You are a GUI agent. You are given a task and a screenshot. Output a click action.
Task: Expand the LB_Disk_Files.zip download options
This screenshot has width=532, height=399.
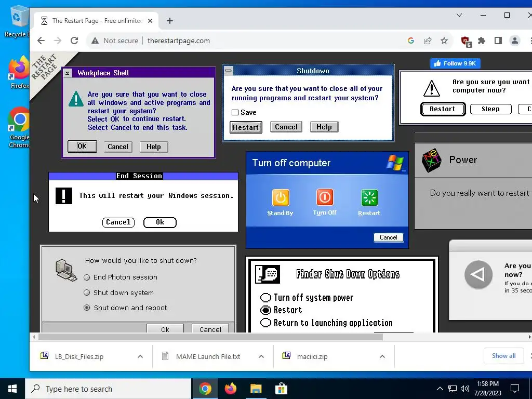140,356
